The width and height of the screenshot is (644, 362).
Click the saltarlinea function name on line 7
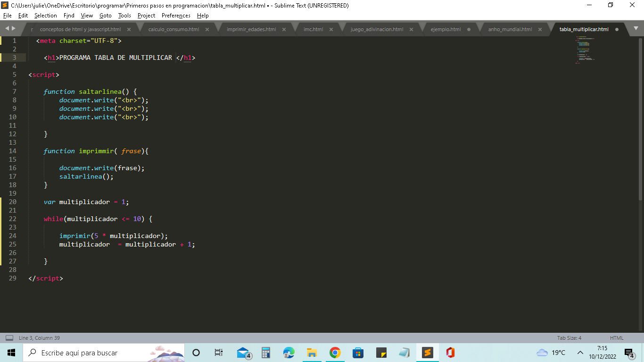pos(100,91)
